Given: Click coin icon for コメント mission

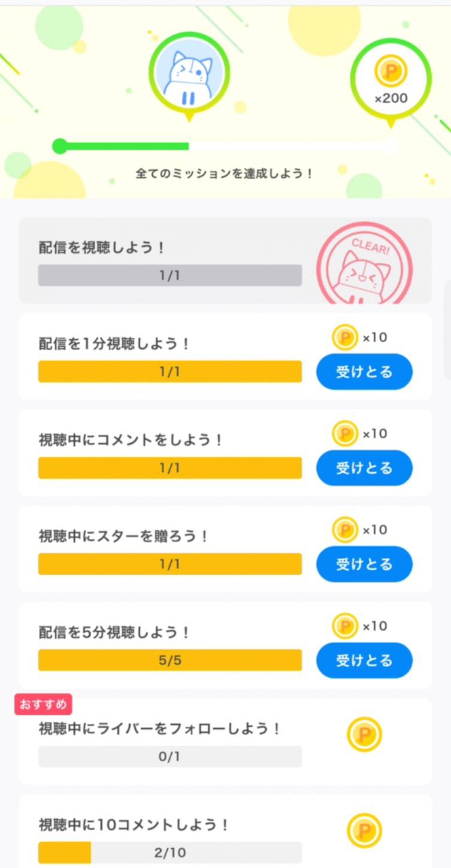Looking at the screenshot, I should tap(344, 433).
